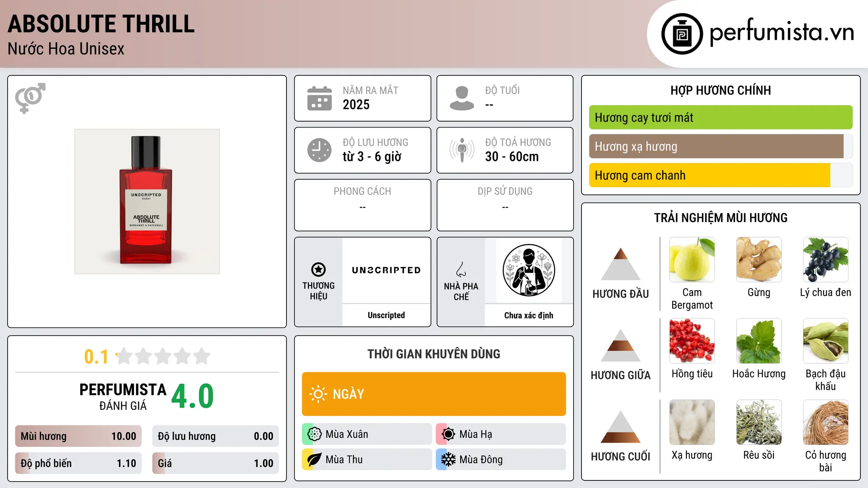Click the DỊP SỬ DỤNG label
Screen dimensions: 868x488
point(505,191)
